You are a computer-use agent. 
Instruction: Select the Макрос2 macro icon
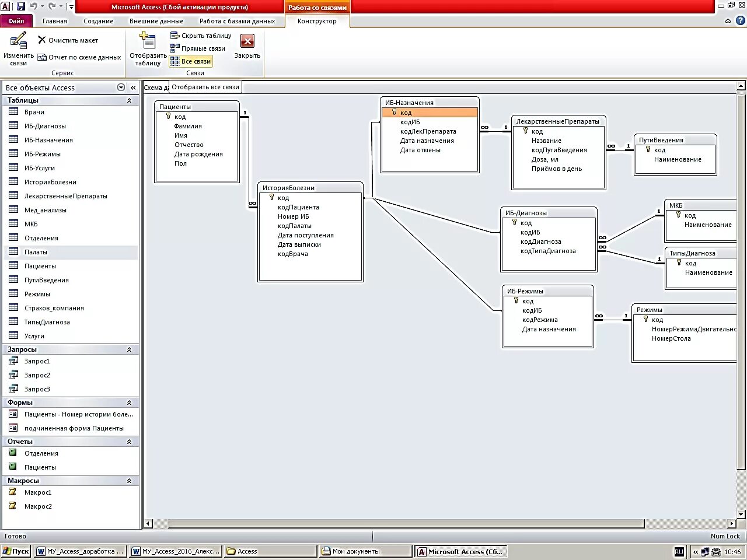pos(13,506)
